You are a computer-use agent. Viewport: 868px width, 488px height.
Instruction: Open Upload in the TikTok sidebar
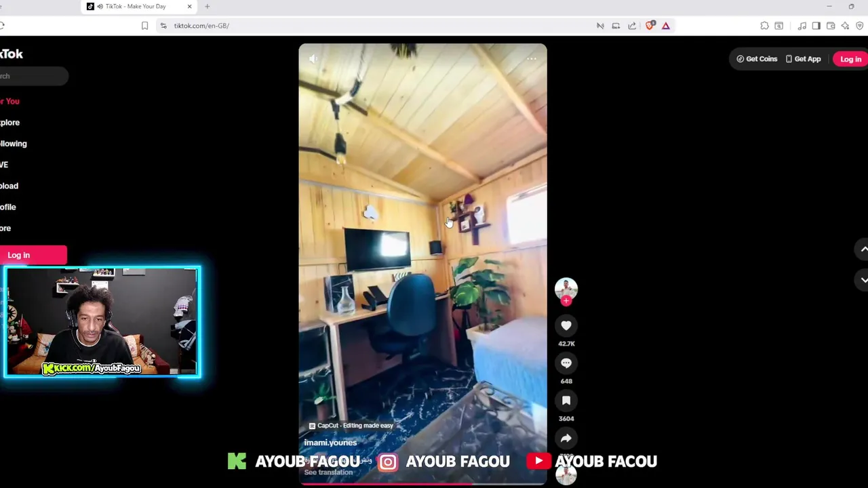coord(9,186)
